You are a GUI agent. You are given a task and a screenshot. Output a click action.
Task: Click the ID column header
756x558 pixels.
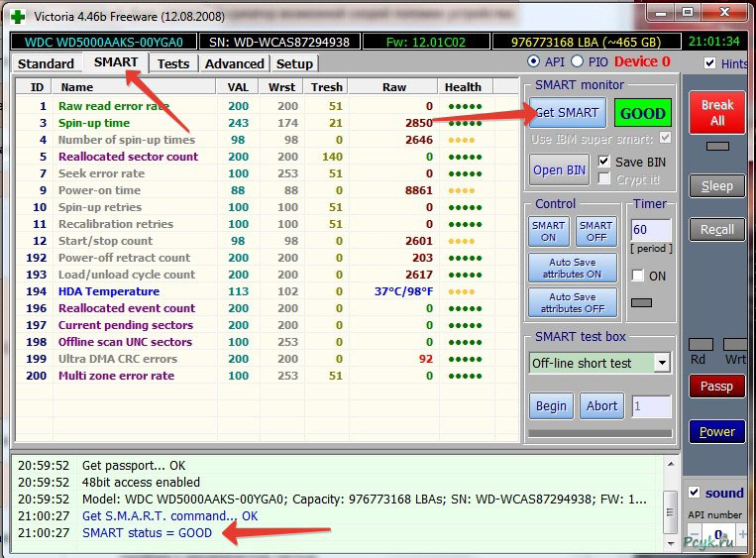pos(36,87)
